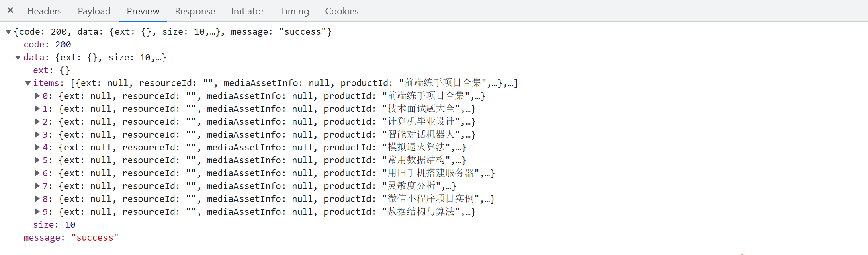The image size is (868, 255).
Task: Expand item 9 数据结构与算法
Action: [37, 212]
